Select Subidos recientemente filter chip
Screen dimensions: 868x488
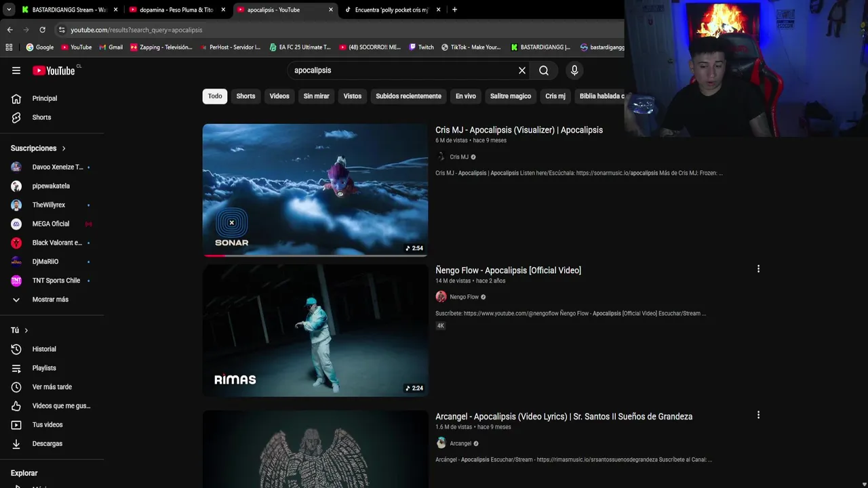coord(408,96)
